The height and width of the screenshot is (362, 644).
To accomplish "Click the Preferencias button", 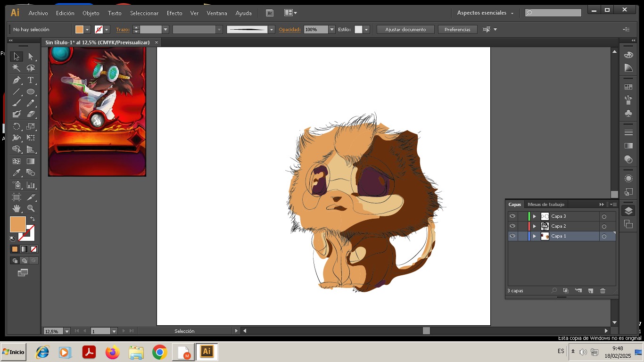I will pyautogui.click(x=457, y=30).
